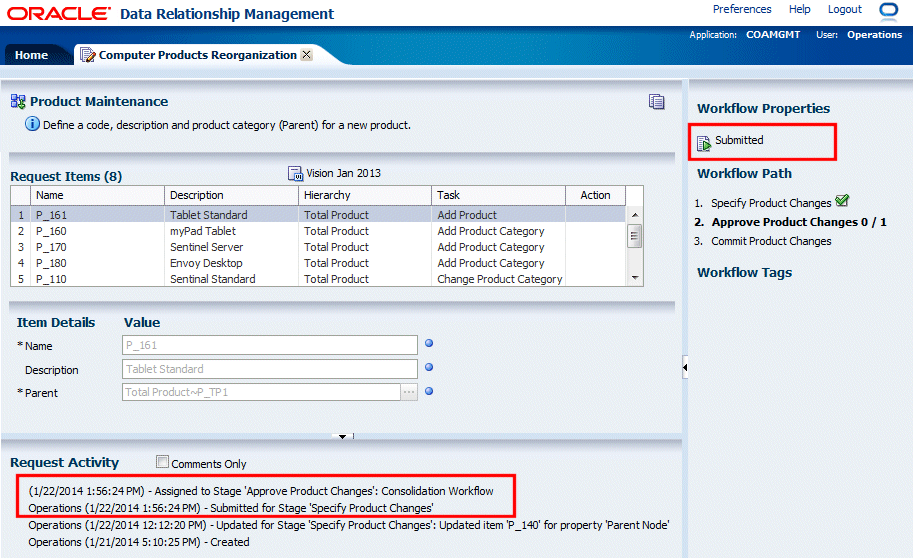The image size is (913, 558).
Task: Click the Submitted status icon
Action: click(704, 143)
